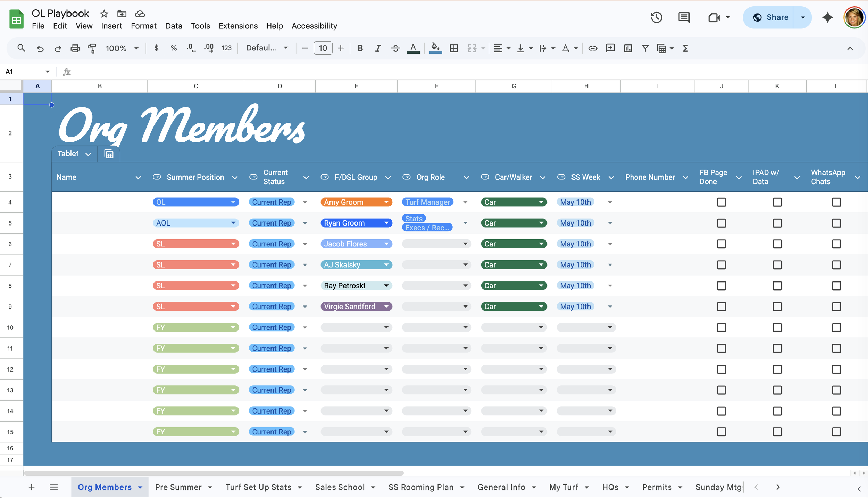Open the Extensions menu
The width and height of the screenshot is (868, 498).
click(x=238, y=26)
